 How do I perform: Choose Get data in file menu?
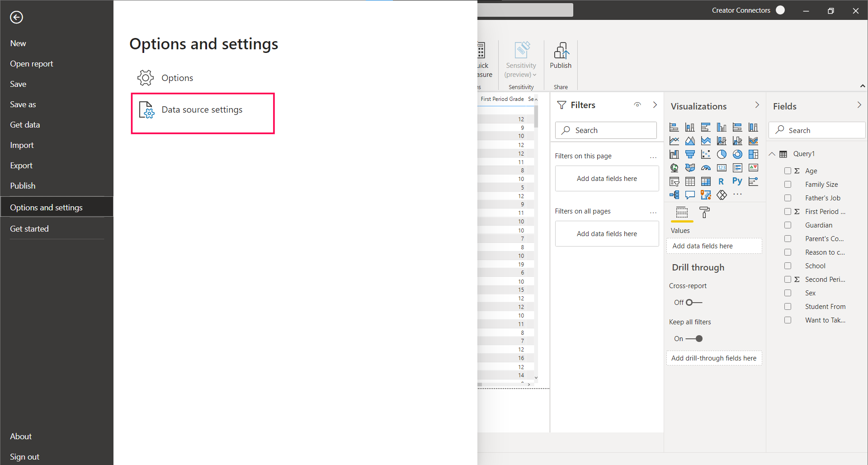(x=25, y=125)
